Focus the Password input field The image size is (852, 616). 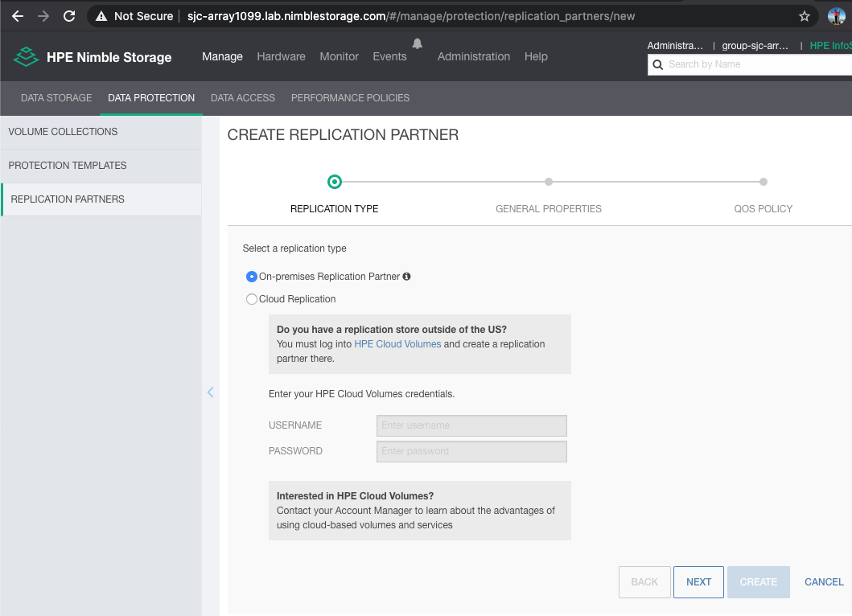coord(471,451)
